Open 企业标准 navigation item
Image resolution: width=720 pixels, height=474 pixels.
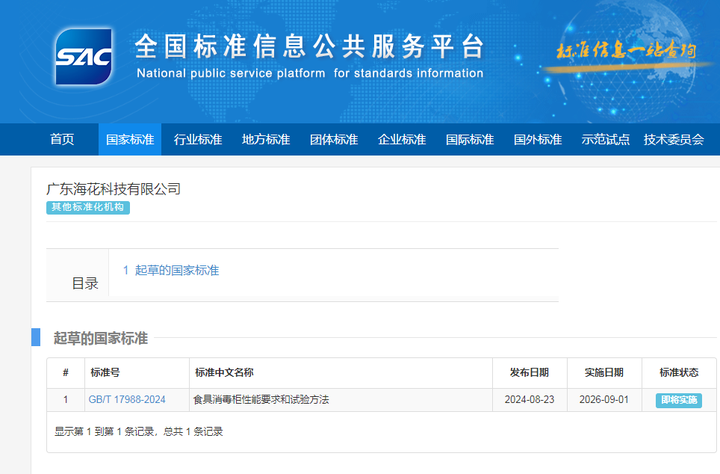point(402,139)
